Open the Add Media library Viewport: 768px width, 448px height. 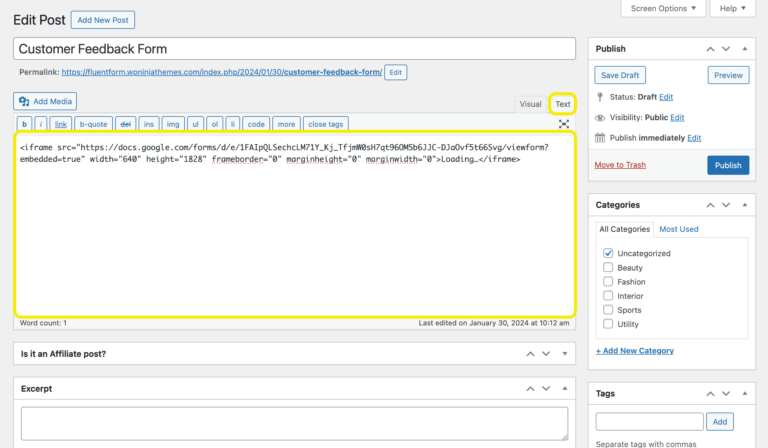tap(45, 101)
